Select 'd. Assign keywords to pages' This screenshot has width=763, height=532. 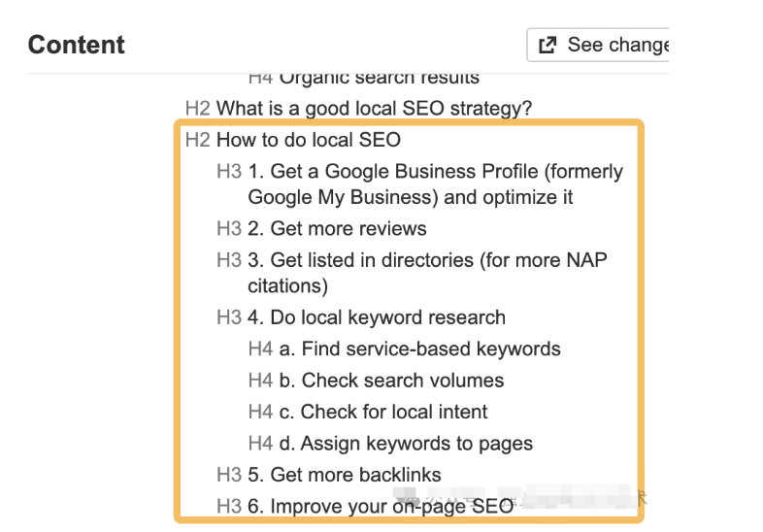(x=406, y=444)
